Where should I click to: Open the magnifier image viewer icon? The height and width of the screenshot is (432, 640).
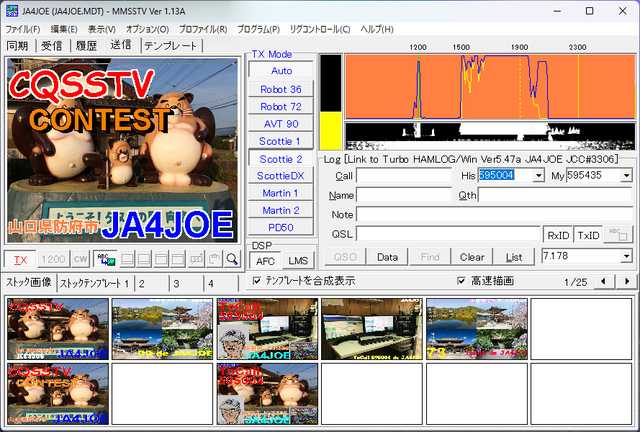tap(232, 259)
